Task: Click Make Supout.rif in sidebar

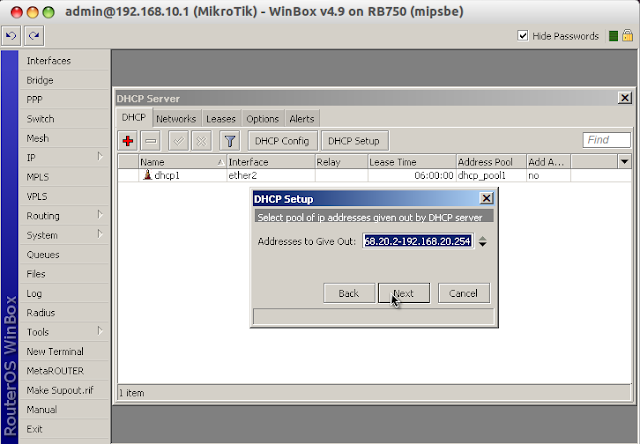Action: (64, 390)
